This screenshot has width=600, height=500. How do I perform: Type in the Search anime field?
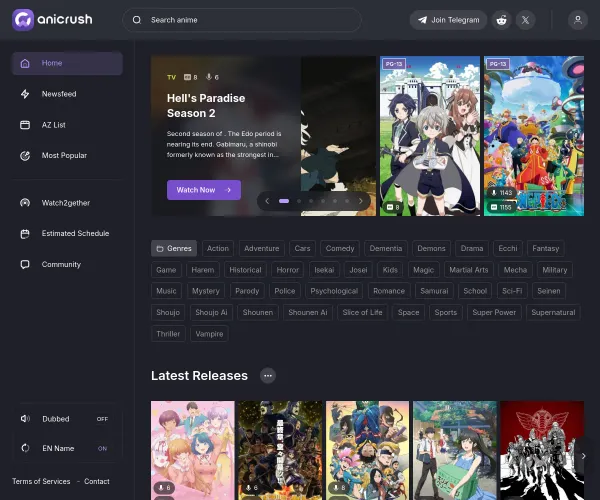(x=250, y=19)
